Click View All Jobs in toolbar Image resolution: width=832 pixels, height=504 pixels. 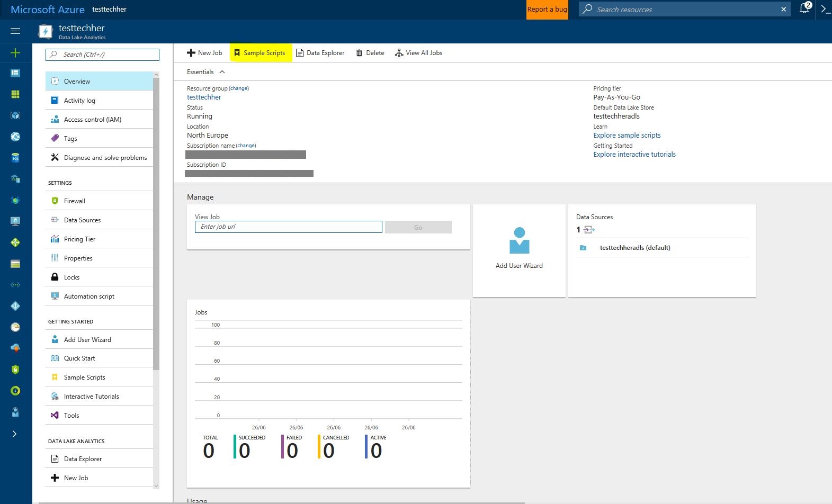(418, 53)
